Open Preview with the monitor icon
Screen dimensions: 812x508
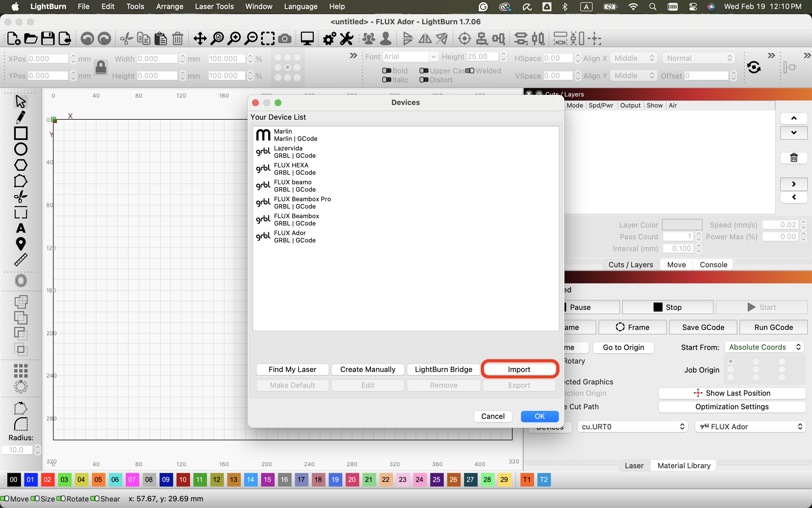click(x=307, y=39)
